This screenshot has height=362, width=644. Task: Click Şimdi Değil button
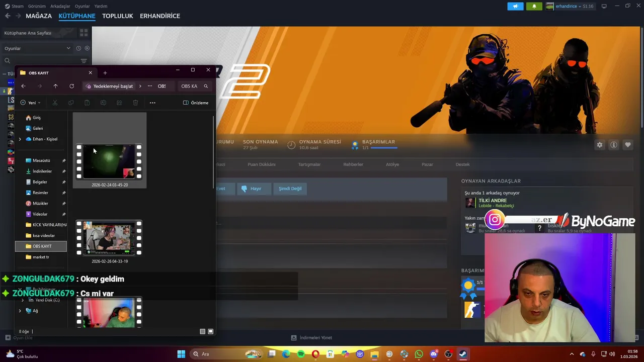pos(290,189)
